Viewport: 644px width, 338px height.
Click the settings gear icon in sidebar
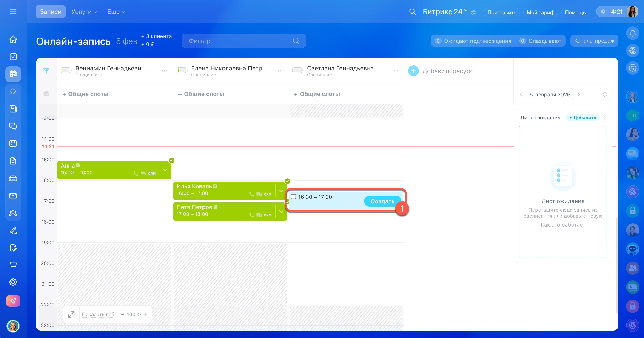(x=13, y=282)
